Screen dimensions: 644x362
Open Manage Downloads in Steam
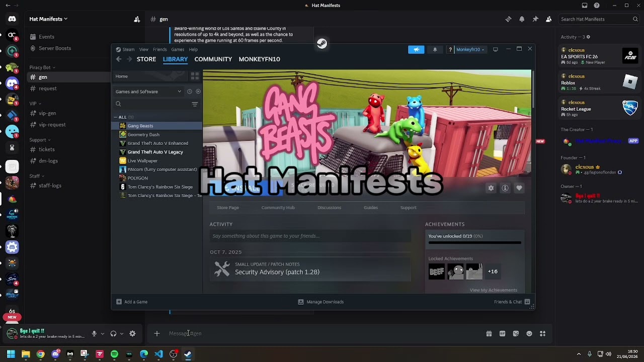point(321,302)
